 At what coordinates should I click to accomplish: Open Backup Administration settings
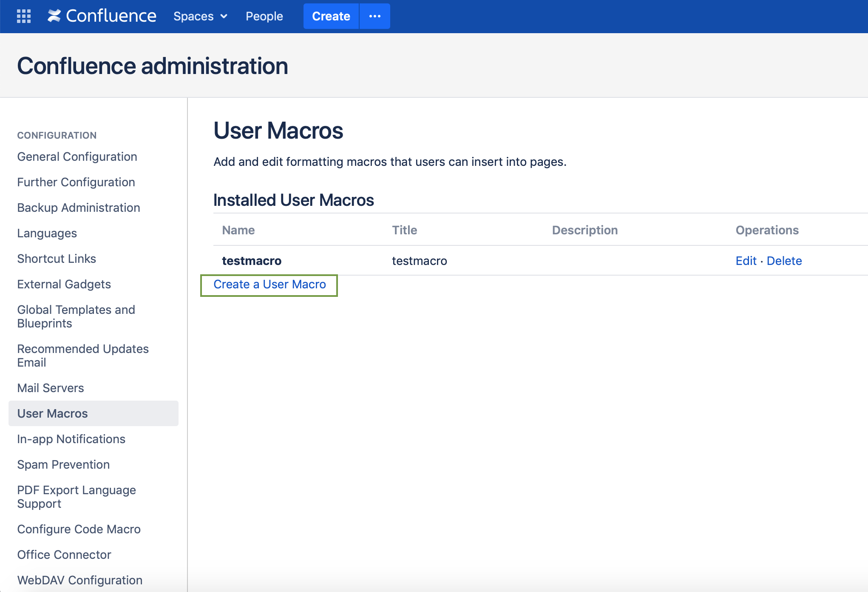79,208
